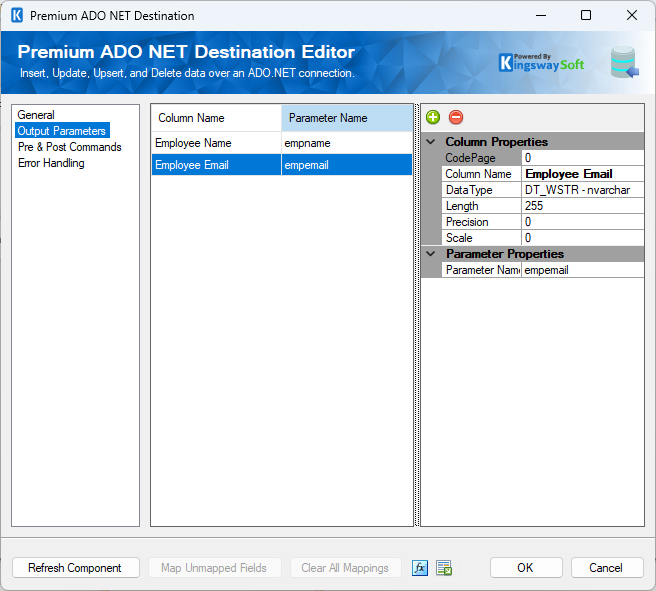Click the Cancel button

[x=606, y=568]
